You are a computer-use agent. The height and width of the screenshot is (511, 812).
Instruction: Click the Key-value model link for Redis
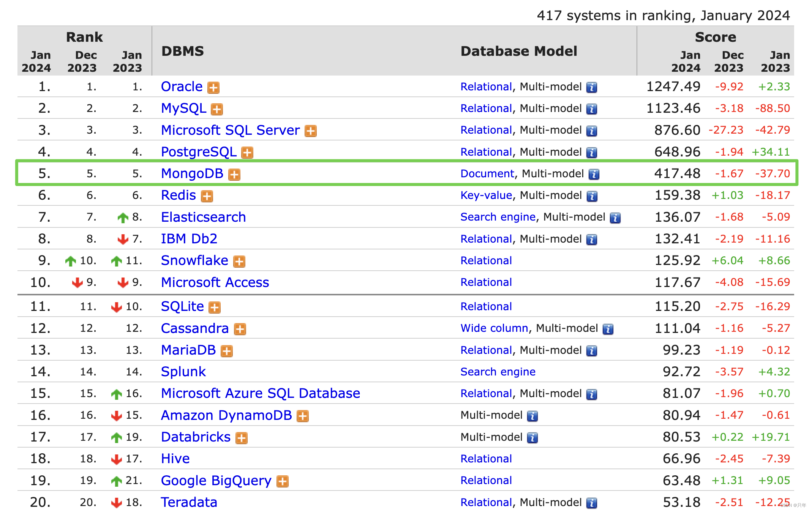[x=486, y=195]
